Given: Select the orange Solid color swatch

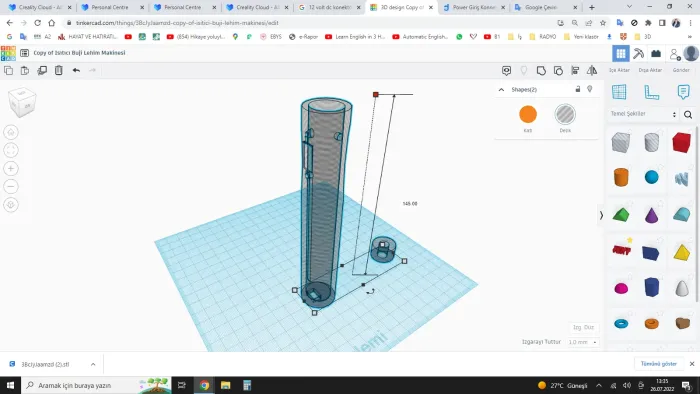Looking at the screenshot, I should click(528, 114).
